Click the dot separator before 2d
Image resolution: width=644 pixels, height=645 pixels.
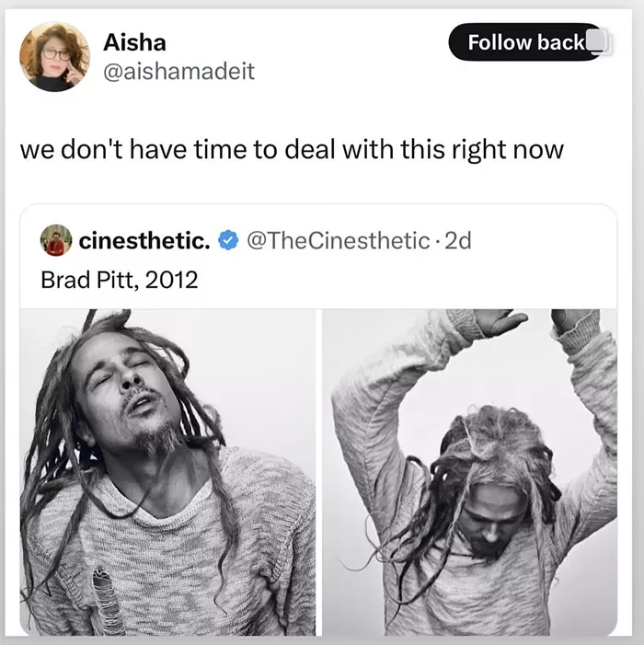pos(438,241)
